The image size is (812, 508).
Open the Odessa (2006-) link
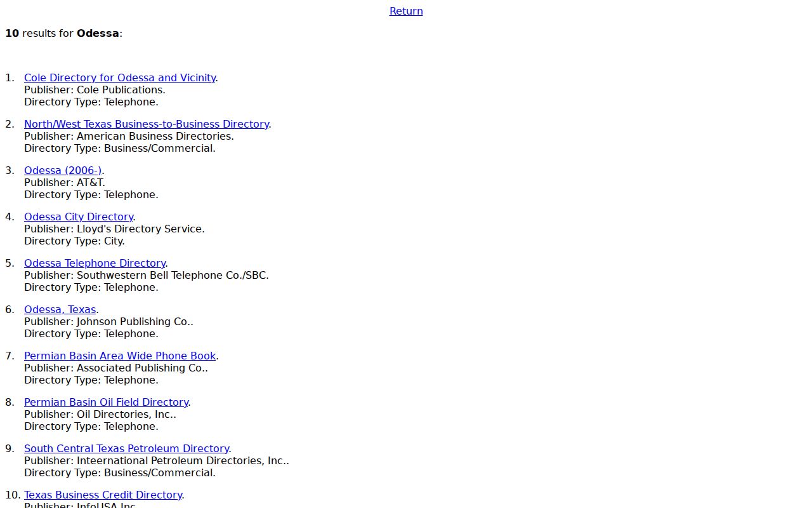coord(63,170)
